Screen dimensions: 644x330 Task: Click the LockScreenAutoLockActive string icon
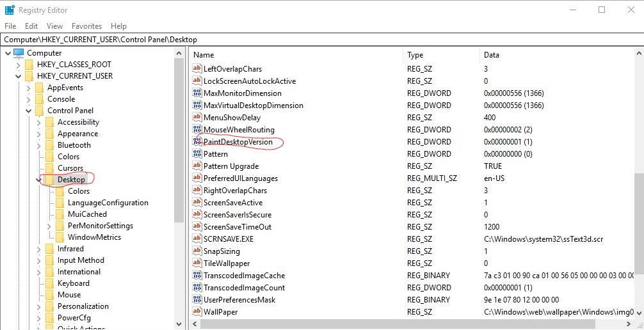(x=197, y=81)
